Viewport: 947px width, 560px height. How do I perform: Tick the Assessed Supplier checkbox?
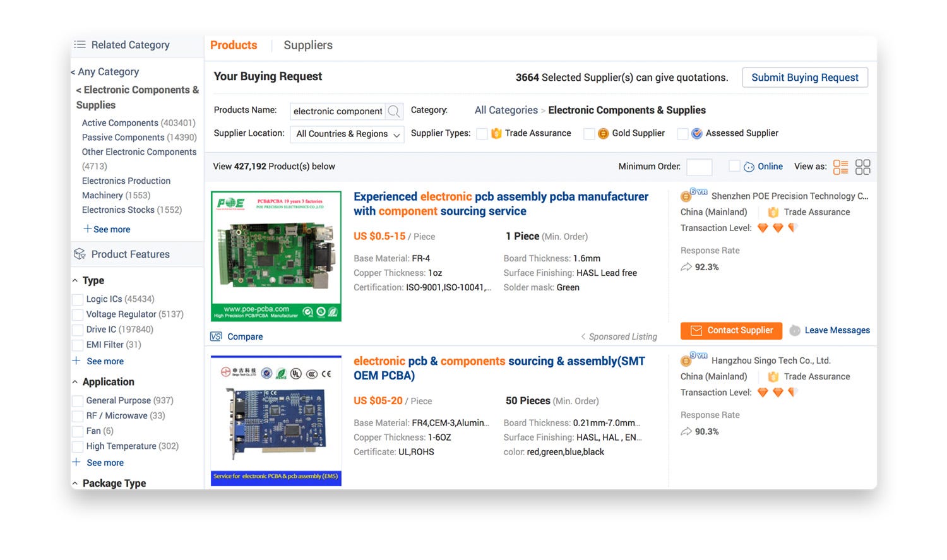coord(682,133)
